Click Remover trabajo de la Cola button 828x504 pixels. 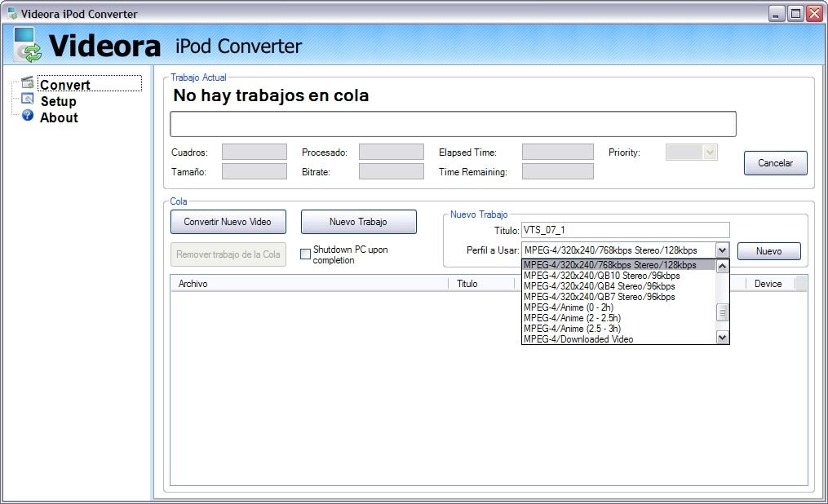point(228,254)
